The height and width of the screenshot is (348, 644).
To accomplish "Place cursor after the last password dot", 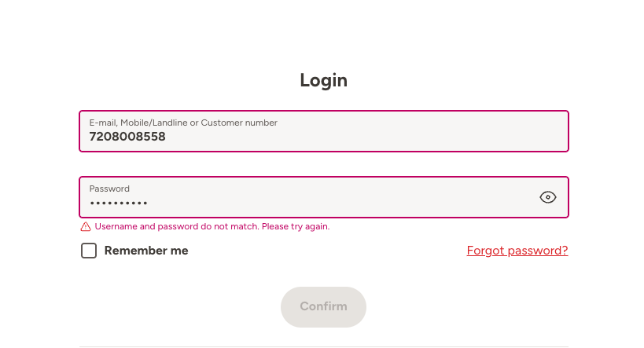I will (x=149, y=203).
